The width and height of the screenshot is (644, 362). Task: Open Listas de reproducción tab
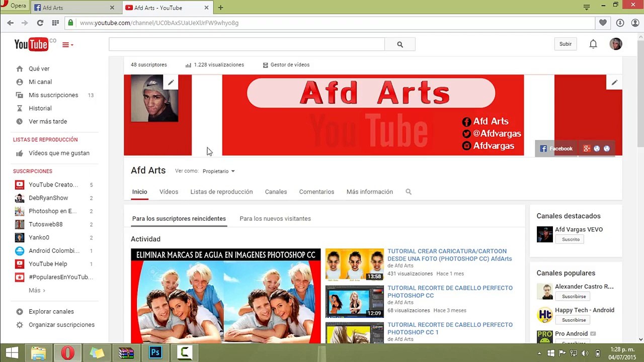coord(221,192)
